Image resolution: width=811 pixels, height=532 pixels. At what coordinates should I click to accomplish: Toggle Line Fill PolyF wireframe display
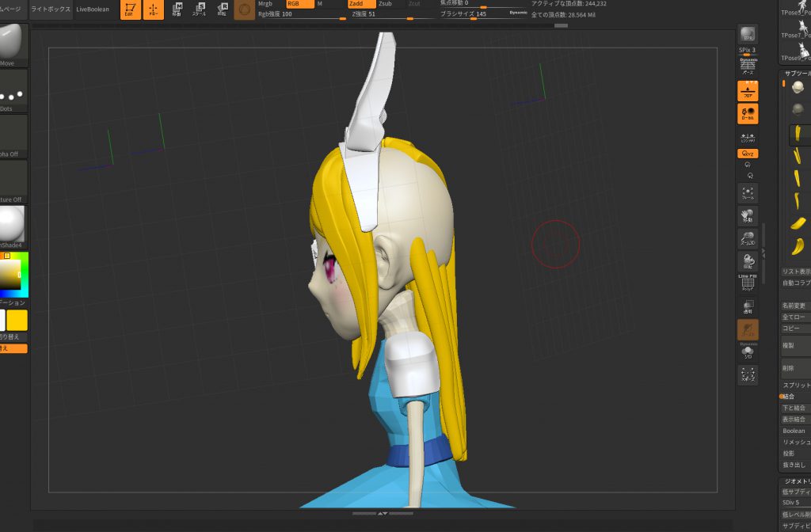pos(748,283)
